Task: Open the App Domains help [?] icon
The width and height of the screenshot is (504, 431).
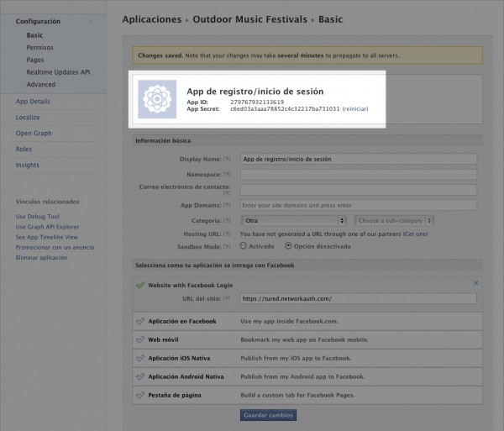Action: point(227,205)
